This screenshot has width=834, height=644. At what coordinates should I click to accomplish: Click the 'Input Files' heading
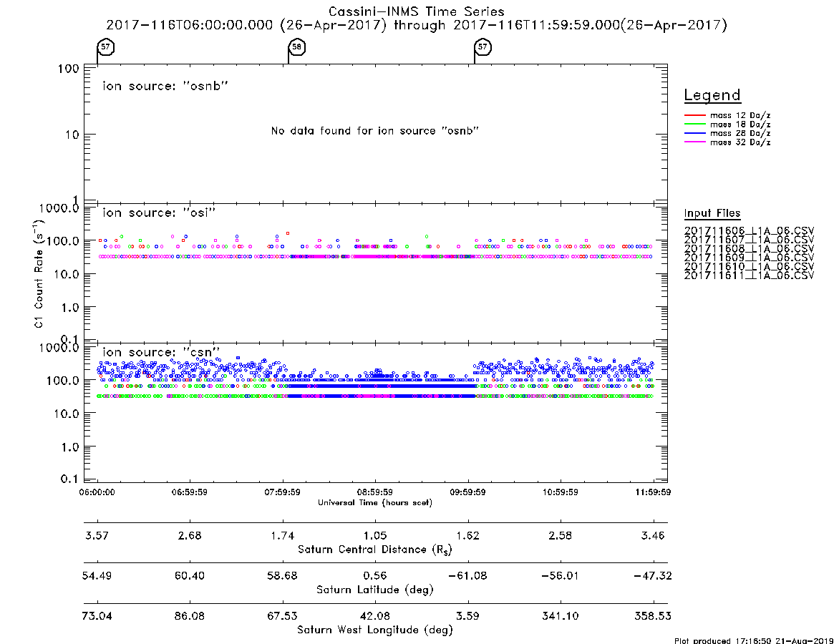(x=712, y=213)
